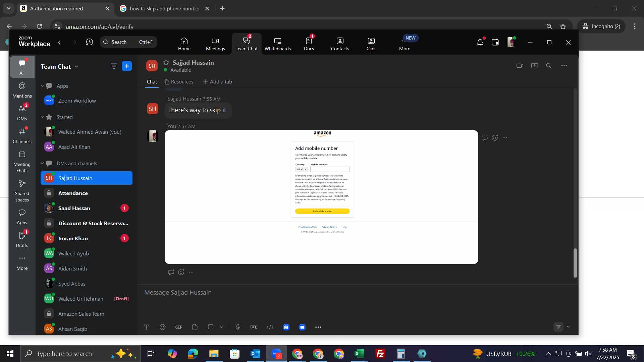This screenshot has height=362, width=644.
Task: Open the Asad Ali Khan chat
Action: pyautogui.click(x=87, y=147)
